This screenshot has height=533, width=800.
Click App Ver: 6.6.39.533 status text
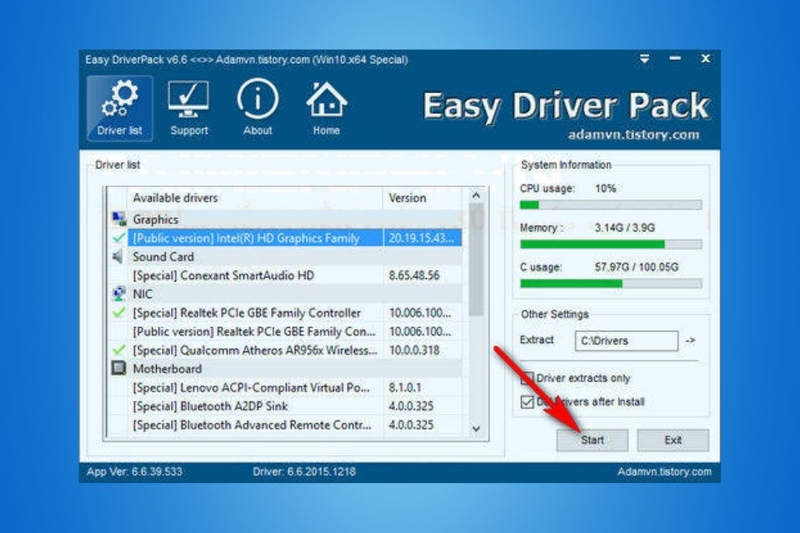coord(134,472)
